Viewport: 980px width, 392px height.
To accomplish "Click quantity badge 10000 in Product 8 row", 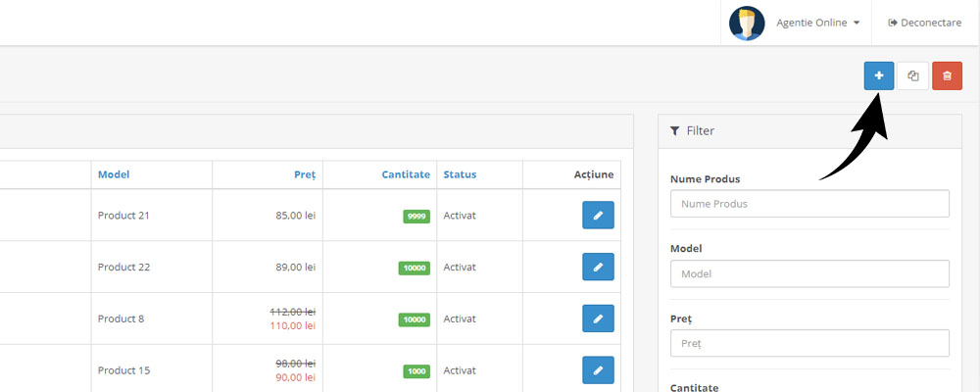I will click(x=415, y=319).
